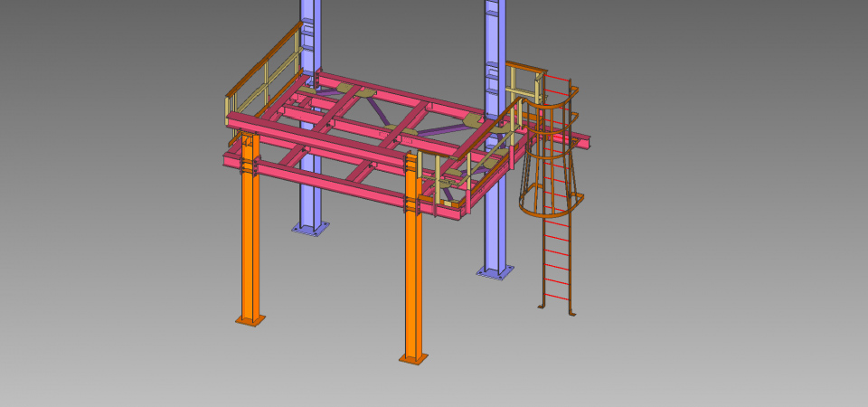
Task: Pick the base plate of the front-left orange column
Action: tap(250, 319)
